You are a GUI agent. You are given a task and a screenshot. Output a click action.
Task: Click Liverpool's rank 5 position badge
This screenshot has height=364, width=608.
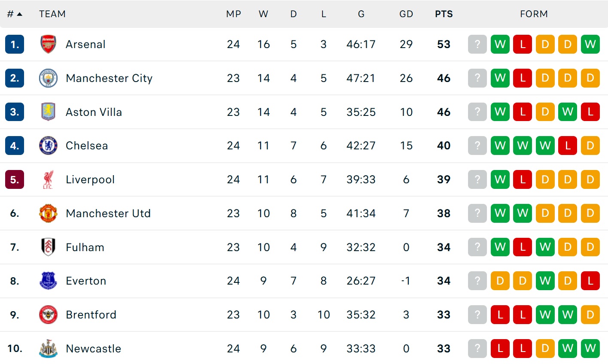[x=15, y=179]
